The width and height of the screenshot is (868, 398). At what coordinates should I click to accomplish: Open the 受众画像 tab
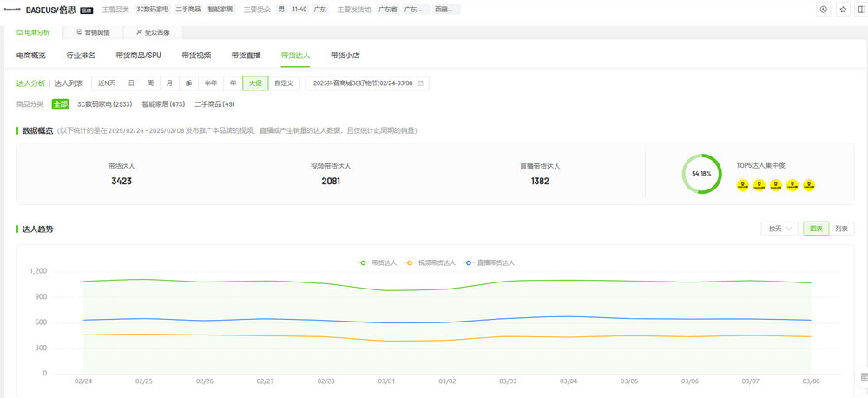154,32
